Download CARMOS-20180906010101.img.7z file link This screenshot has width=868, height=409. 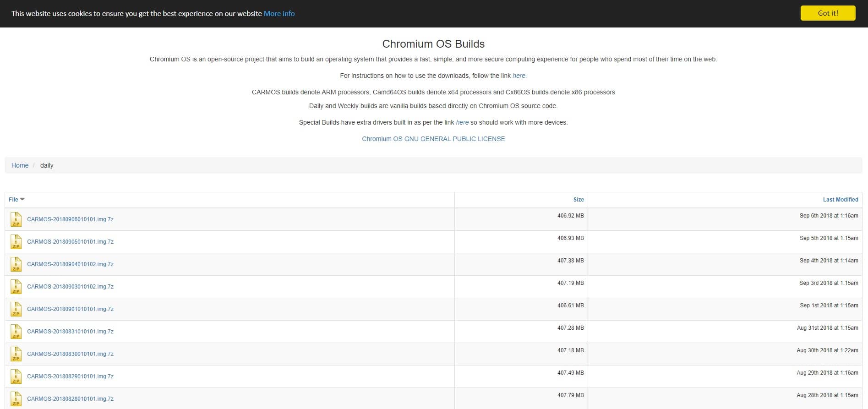tap(70, 219)
